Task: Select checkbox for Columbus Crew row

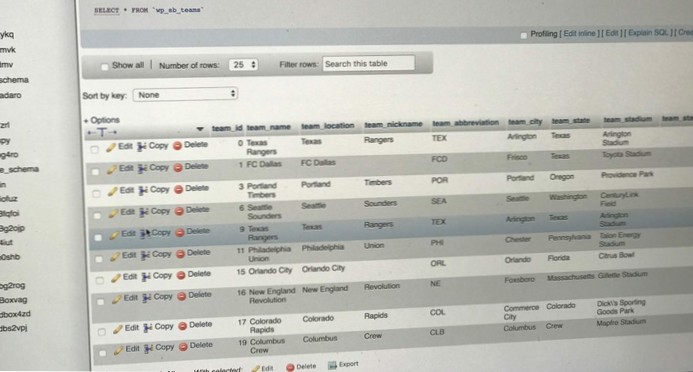Action: pyautogui.click(x=103, y=353)
